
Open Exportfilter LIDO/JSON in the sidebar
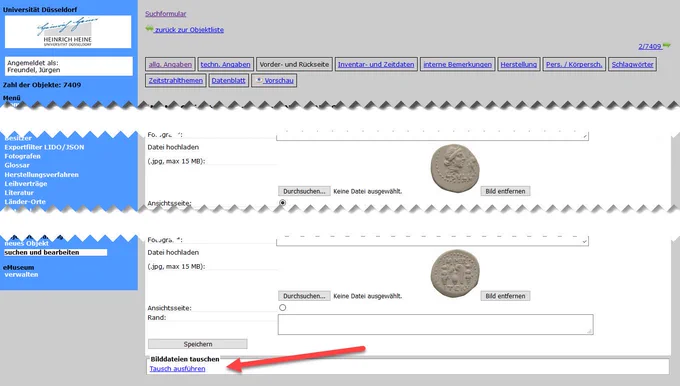coord(44,147)
